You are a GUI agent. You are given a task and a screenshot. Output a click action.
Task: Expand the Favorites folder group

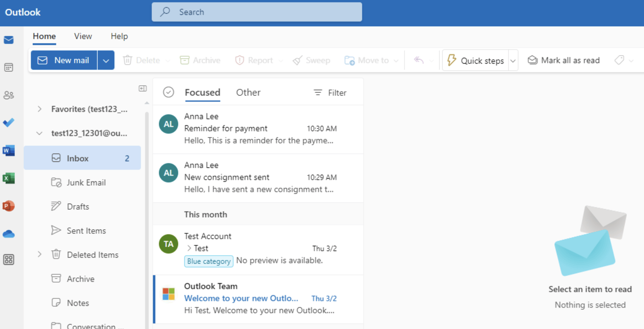pos(39,109)
